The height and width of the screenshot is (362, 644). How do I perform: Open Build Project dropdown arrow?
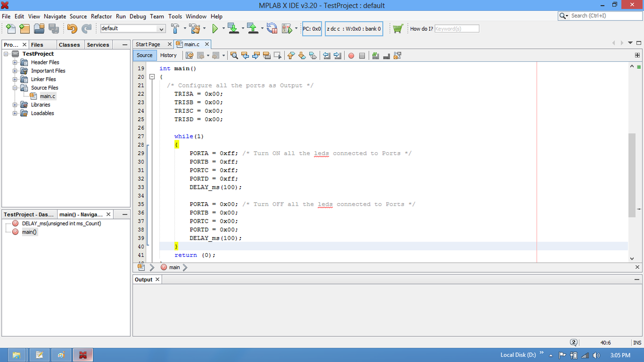coord(185,28)
